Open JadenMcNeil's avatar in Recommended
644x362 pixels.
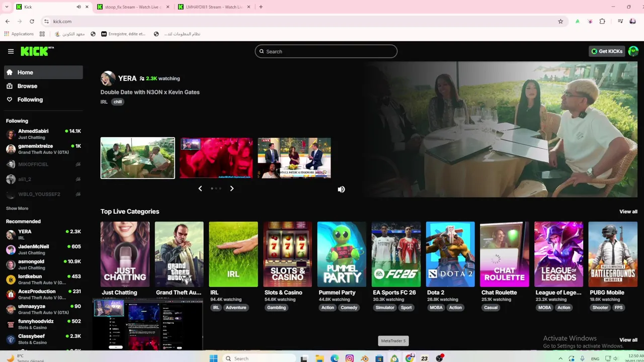11,250
